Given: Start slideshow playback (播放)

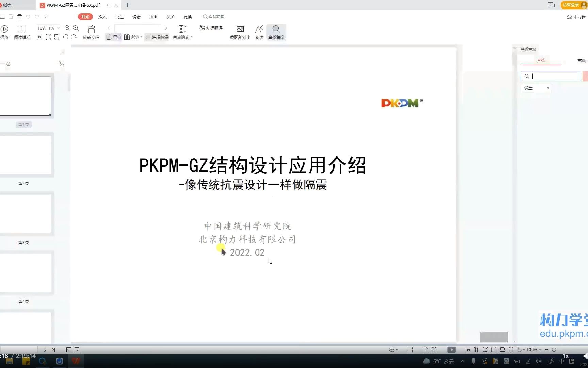Looking at the screenshot, I should point(4,32).
